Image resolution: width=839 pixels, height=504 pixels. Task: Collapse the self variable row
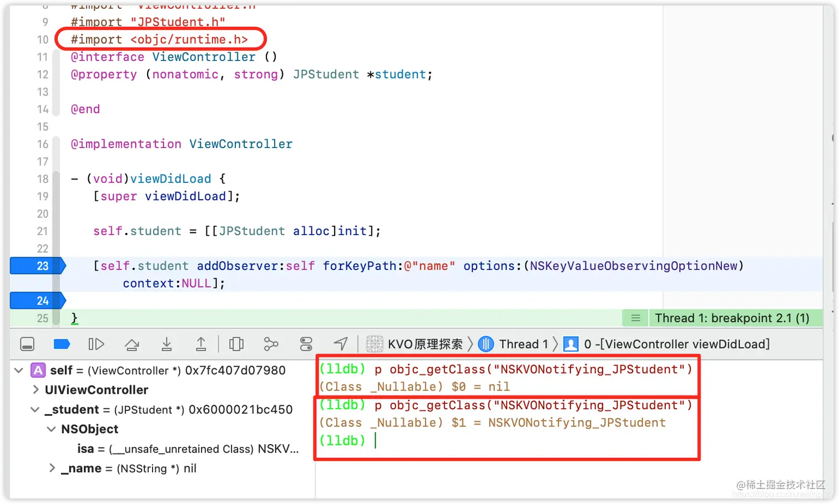coord(19,370)
